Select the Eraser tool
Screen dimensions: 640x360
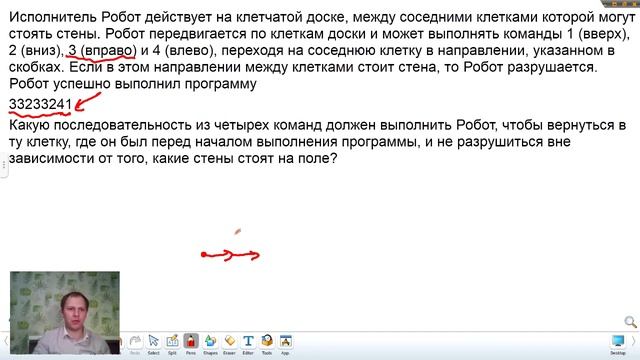(229, 342)
